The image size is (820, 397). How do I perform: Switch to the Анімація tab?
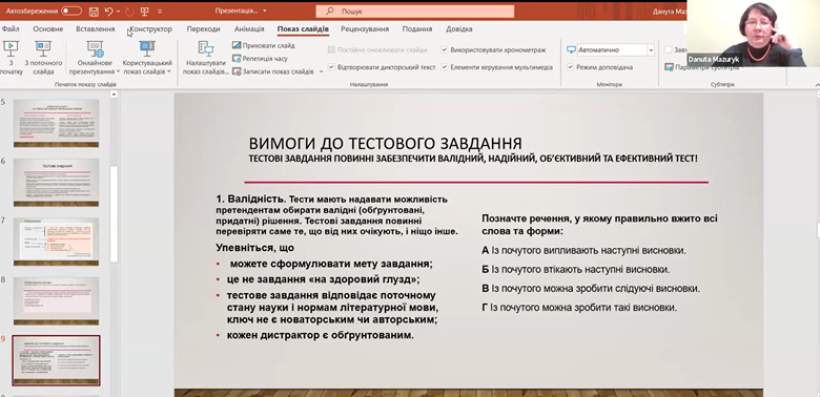click(249, 29)
